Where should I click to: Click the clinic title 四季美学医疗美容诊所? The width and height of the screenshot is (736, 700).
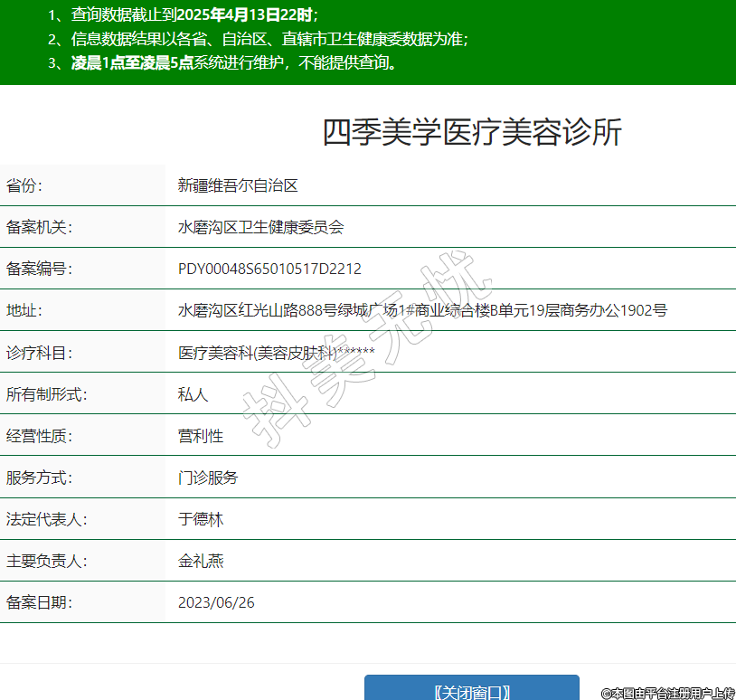[472, 133]
